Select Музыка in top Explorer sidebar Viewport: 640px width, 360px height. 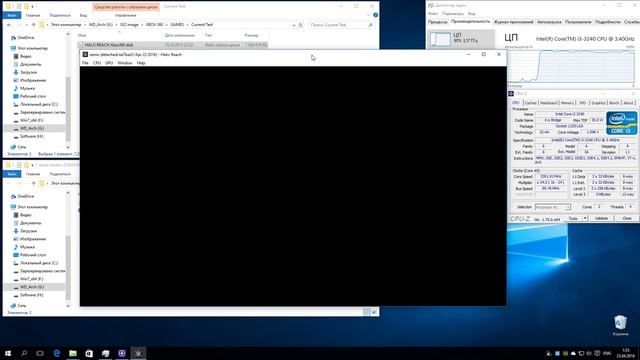click(x=27, y=88)
